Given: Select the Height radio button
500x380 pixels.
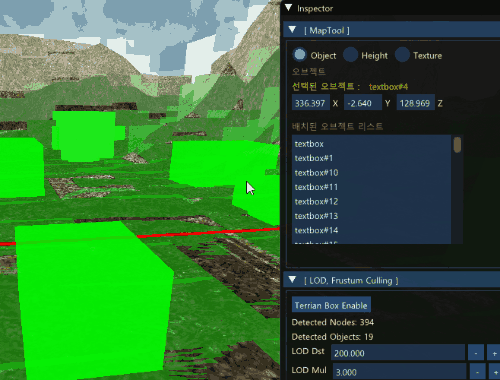Looking at the screenshot, I should [350, 55].
